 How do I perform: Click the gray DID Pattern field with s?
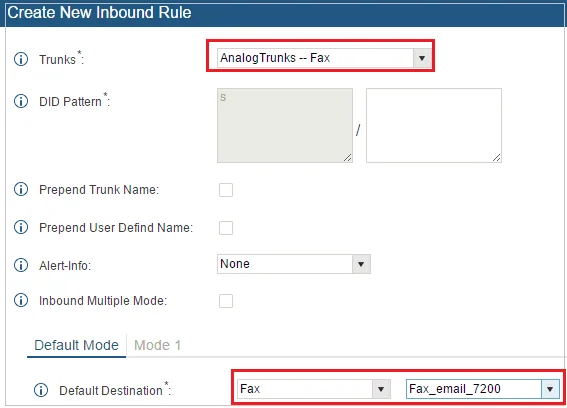point(285,126)
